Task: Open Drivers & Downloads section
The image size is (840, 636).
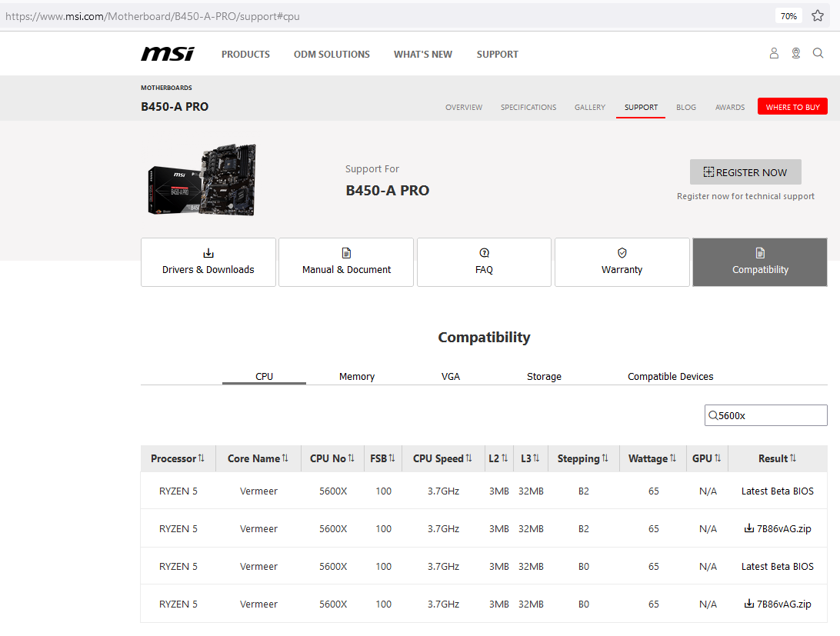Action: click(208, 262)
